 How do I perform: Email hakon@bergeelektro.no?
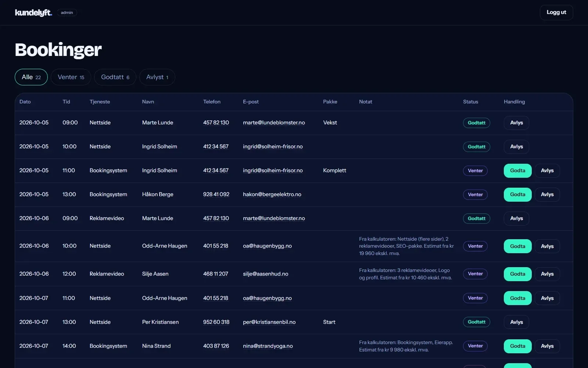click(272, 194)
